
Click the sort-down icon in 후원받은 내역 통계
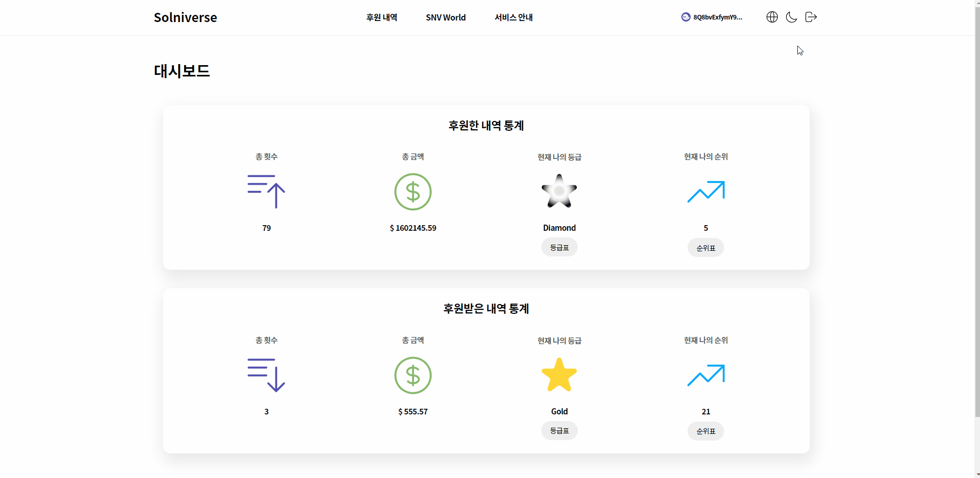pyautogui.click(x=266, y=375)
